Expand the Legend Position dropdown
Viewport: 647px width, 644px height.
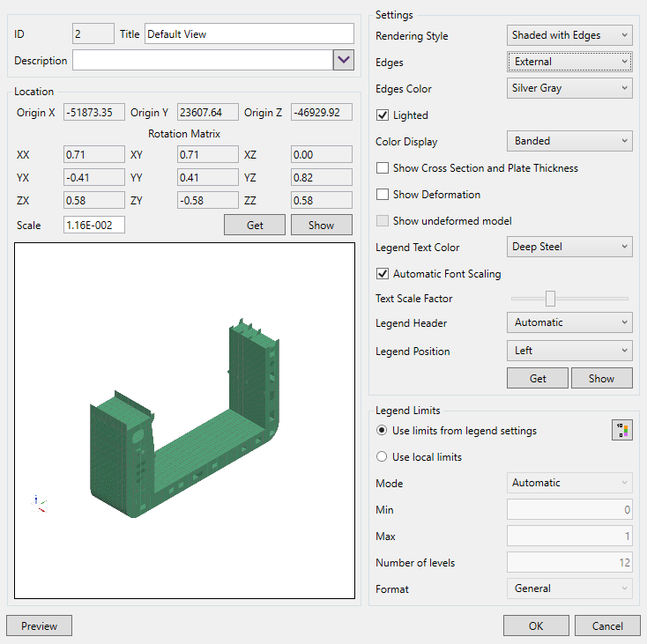pyautogui.click(x=569, y=351)
